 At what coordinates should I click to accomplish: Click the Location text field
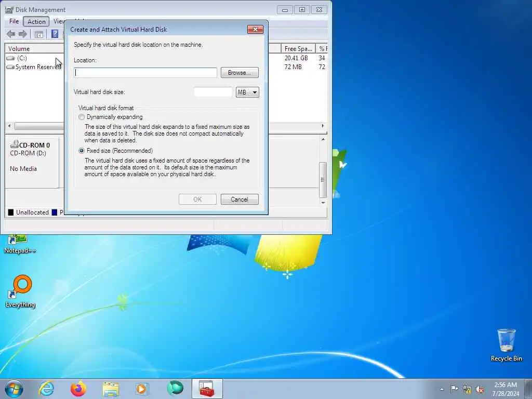coord(145,73)
